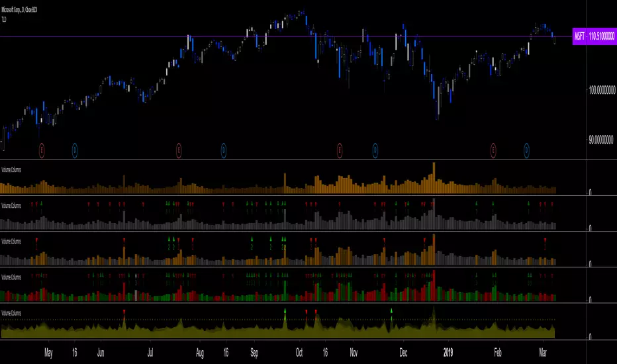Open the blue dividend marker in mid-August
Screen dimensions: 617x364
click(x=224, y=150)
